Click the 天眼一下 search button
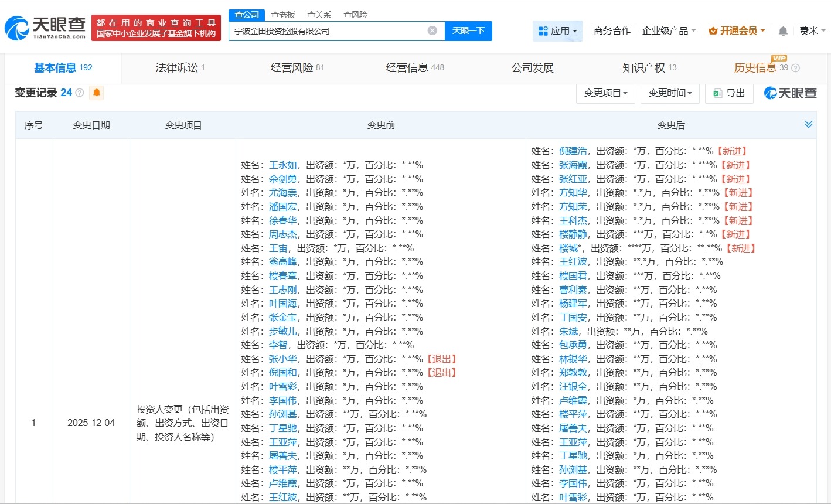This screenshot has width=831, height=504. [468, 30]
